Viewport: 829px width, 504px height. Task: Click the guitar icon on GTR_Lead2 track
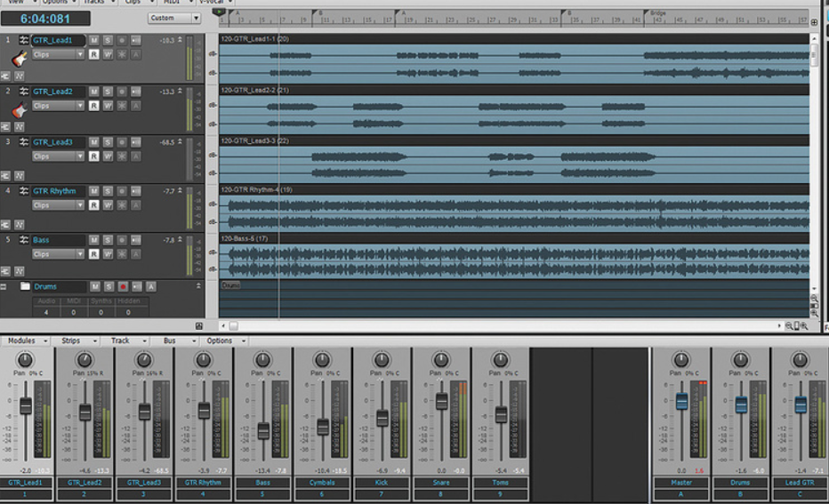coord(20,110)
